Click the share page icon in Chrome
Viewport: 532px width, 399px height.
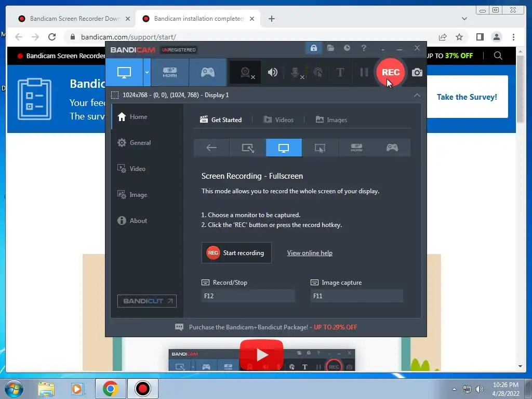[x=443, y=37]
